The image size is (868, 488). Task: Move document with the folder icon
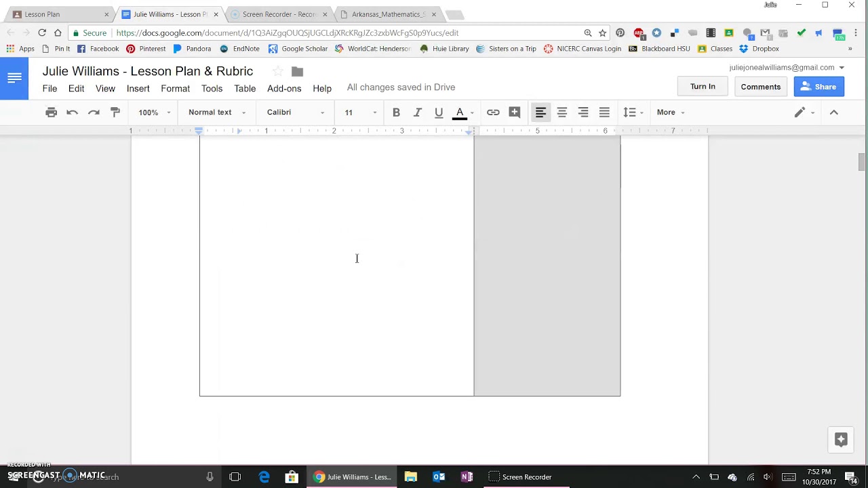297,71
